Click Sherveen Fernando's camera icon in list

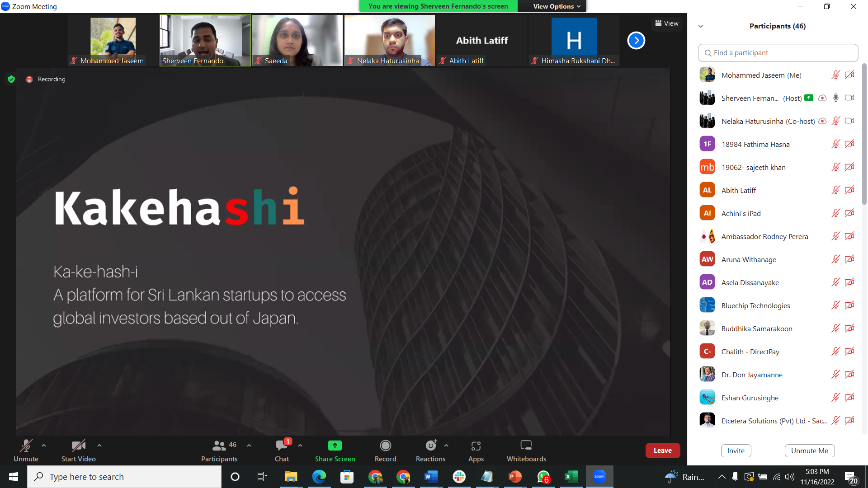(x=849, y=98)
